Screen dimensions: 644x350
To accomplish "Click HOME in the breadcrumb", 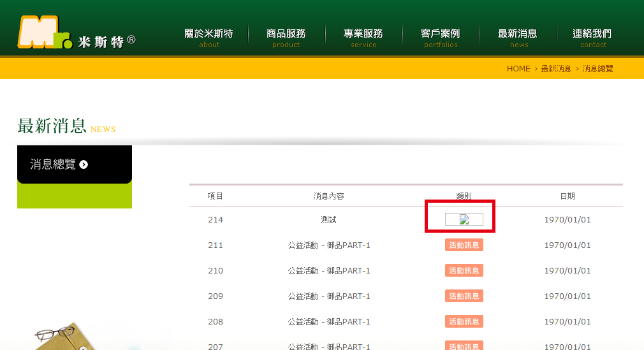I will 518,68.
